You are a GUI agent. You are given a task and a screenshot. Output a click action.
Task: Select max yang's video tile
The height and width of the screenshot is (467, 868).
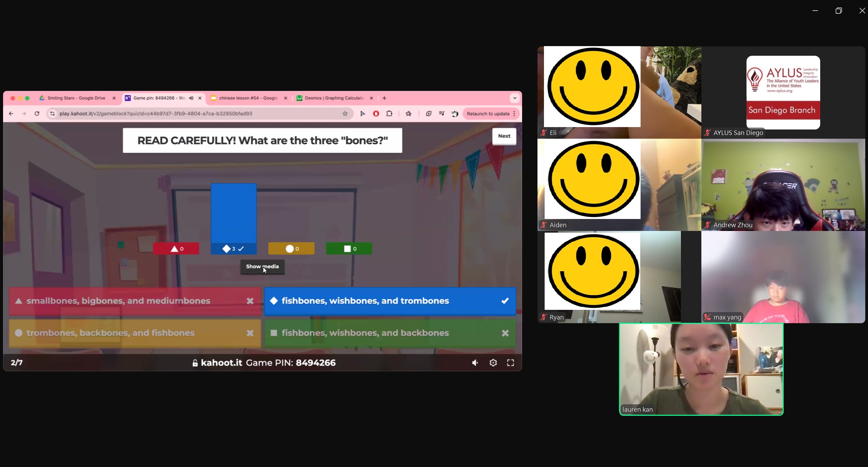pyautogui.click(x=783, y=277)
